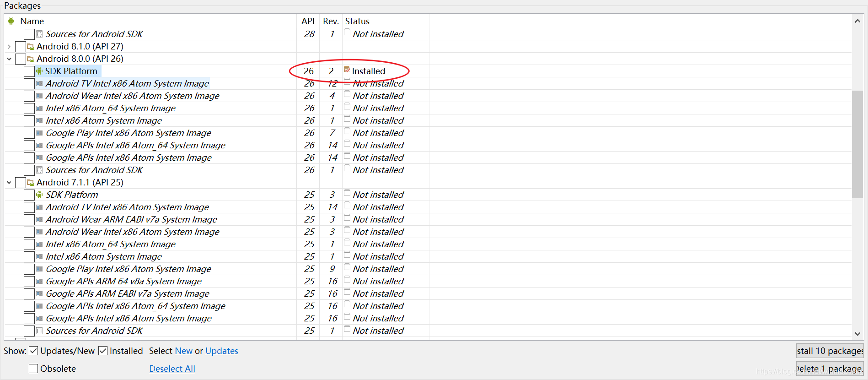The image size is (868, 380).
Task: Click the Name column header
Action: 32,21
